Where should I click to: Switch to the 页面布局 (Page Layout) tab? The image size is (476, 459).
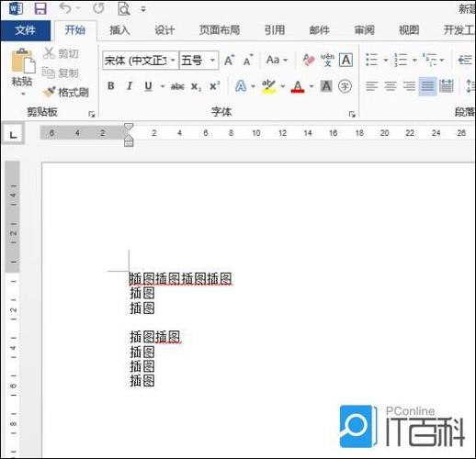220,30
